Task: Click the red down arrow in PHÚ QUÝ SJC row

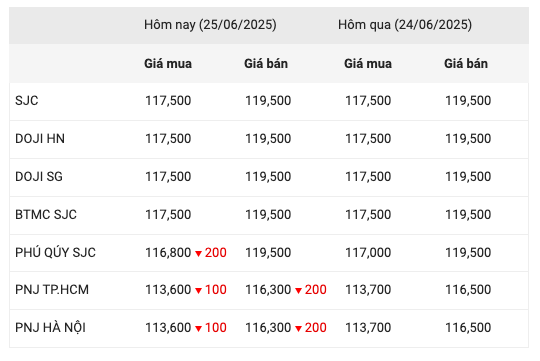Action: click(198, 254)
